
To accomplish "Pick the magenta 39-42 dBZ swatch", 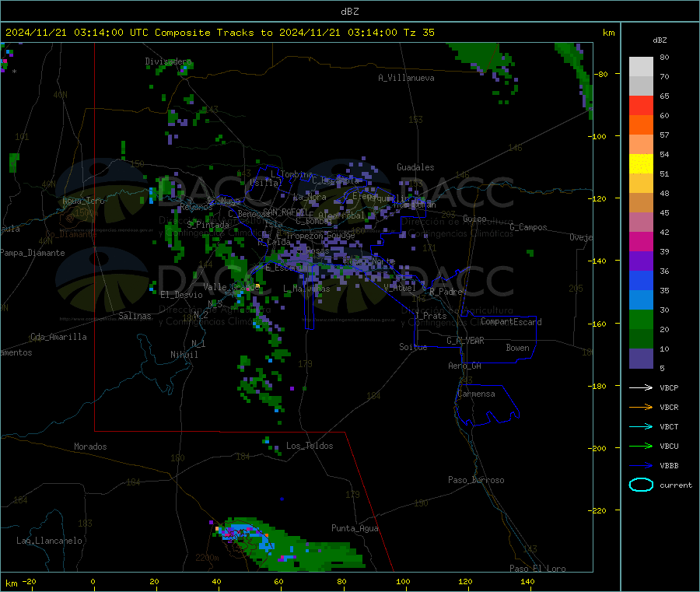I will point(641,241).
